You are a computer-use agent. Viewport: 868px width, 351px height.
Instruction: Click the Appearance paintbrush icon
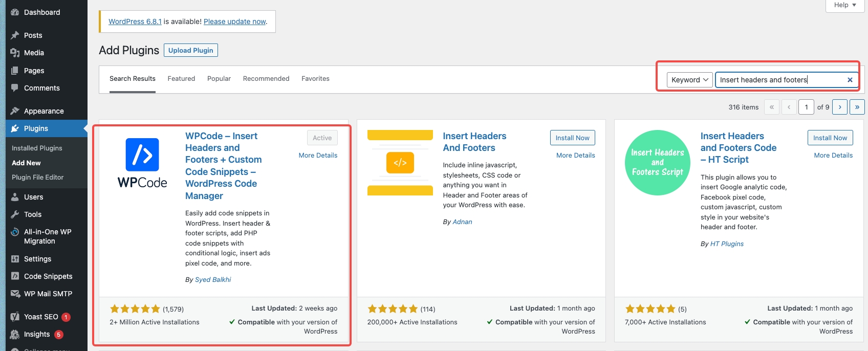click(x=15, y=111)
